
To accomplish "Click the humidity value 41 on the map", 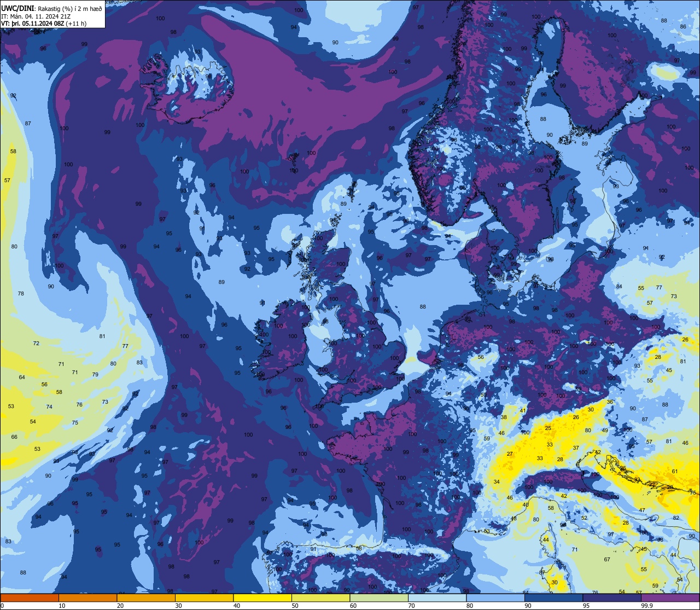I will click(523, 411).
